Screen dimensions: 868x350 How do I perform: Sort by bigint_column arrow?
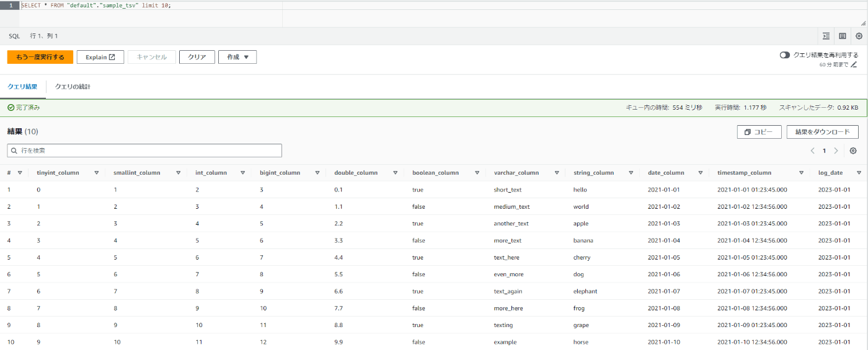pos(317,173)
